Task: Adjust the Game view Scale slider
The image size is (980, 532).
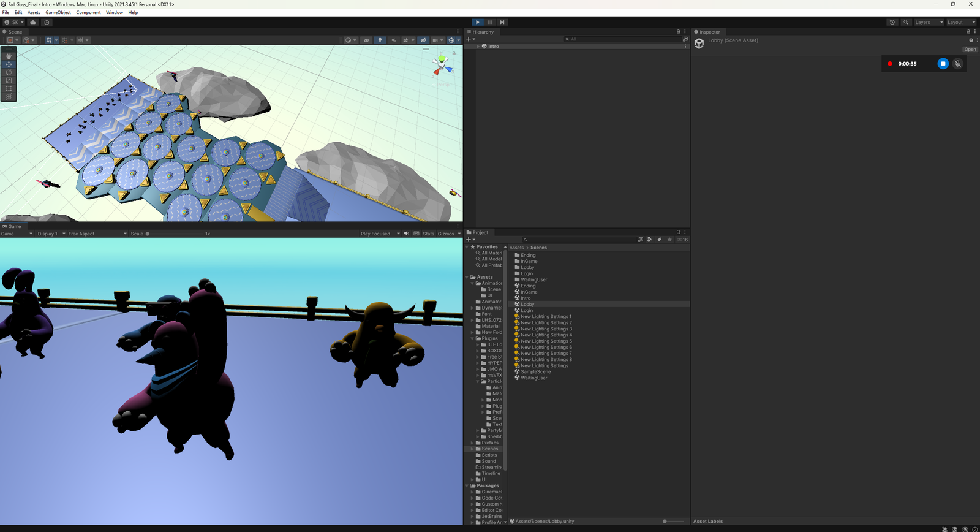Action: coord(175,234)
